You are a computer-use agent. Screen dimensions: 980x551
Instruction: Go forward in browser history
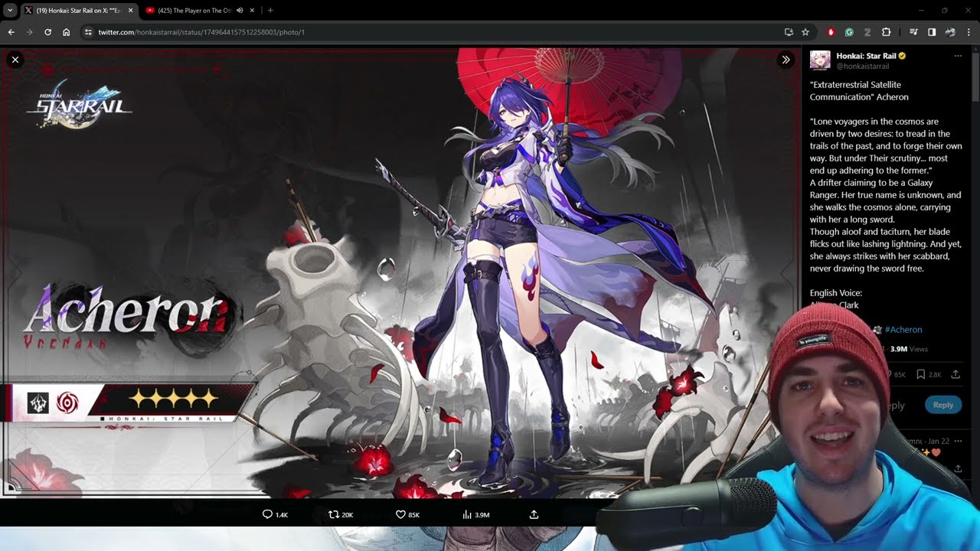30,32
